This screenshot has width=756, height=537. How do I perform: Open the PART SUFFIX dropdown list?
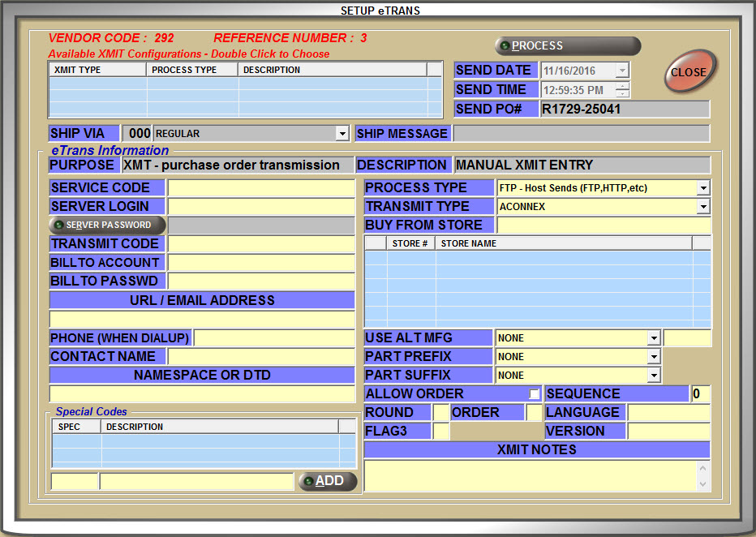[653, 376]
